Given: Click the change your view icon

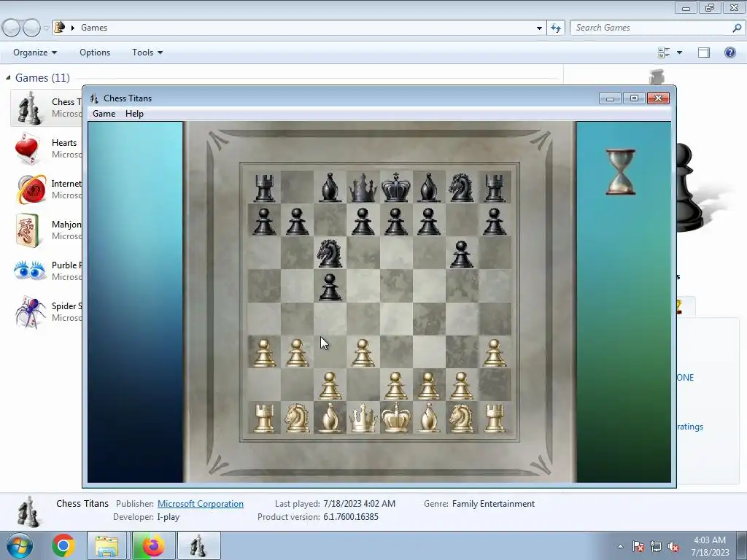Looking at the screenshot, I should pos(664,52).
